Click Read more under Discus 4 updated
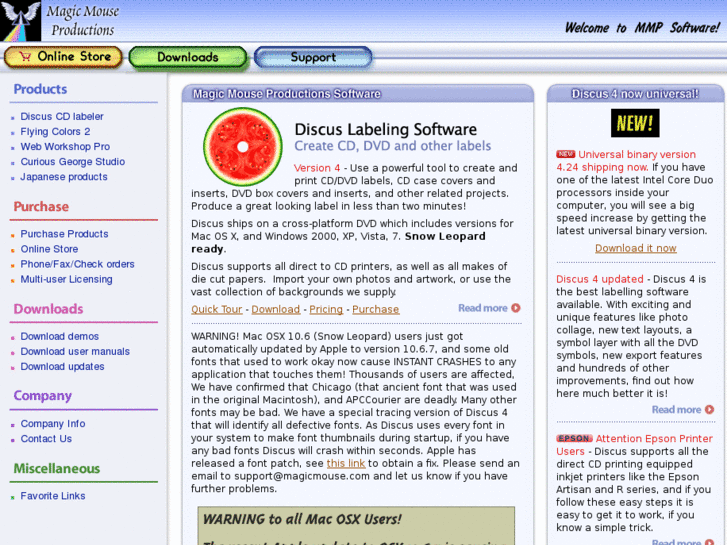 (676, 410)
